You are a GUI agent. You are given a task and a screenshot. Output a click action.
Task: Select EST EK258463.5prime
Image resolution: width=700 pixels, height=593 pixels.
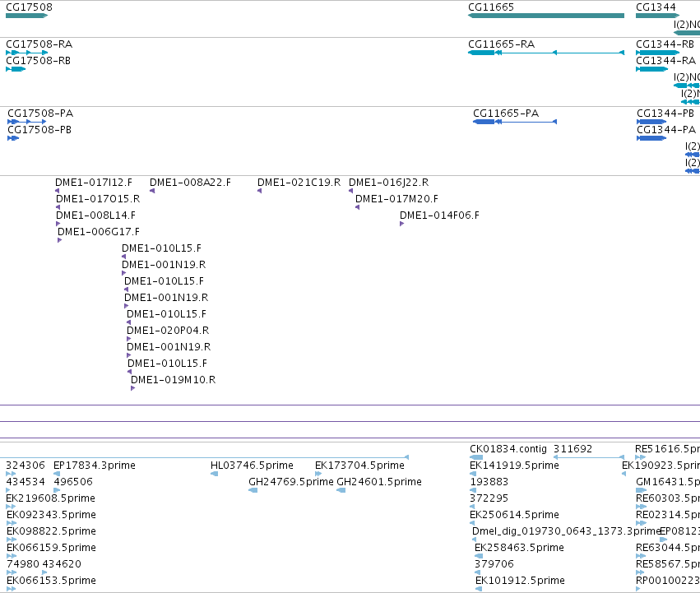pyautogui.click(x=479, y=556)
